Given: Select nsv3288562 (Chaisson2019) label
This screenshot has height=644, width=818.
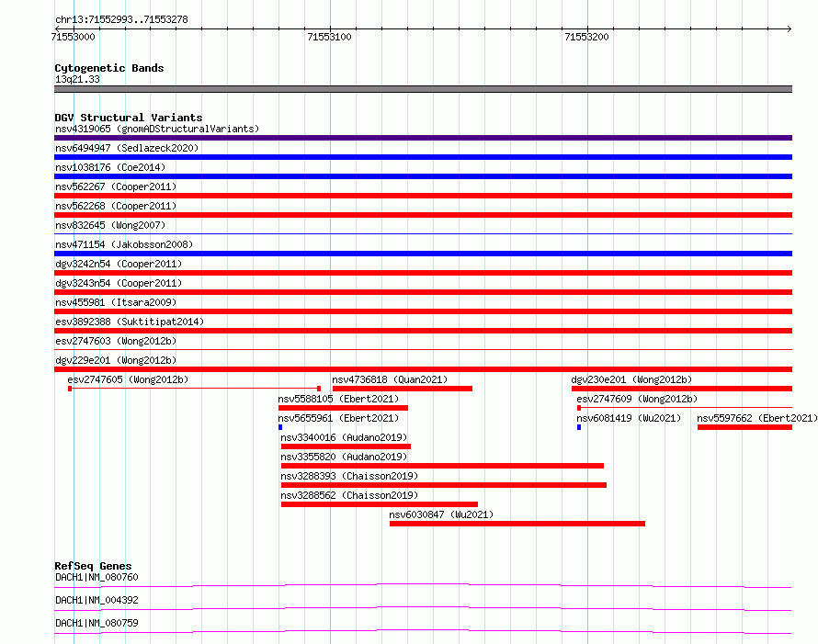Looking at the screenshot, I should click(x=349, y=495).
